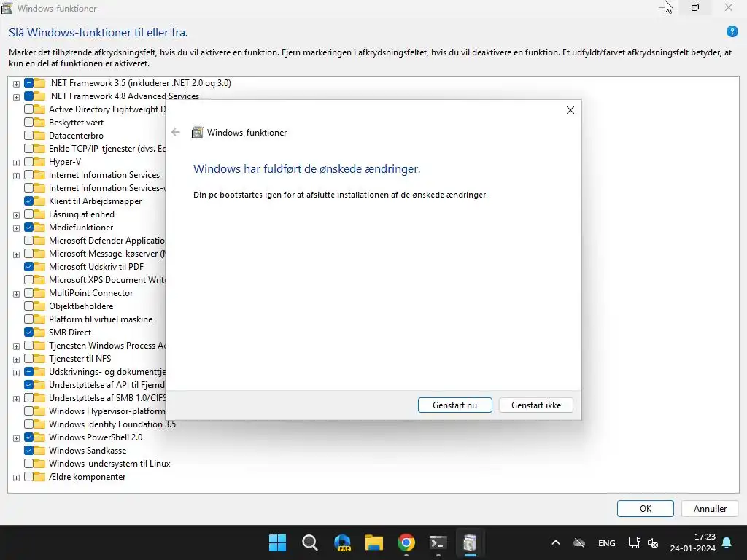The width and height of the screenshot is (747, 560).
Task: Go back with the dialog arrow
Action: click(176, 133)
